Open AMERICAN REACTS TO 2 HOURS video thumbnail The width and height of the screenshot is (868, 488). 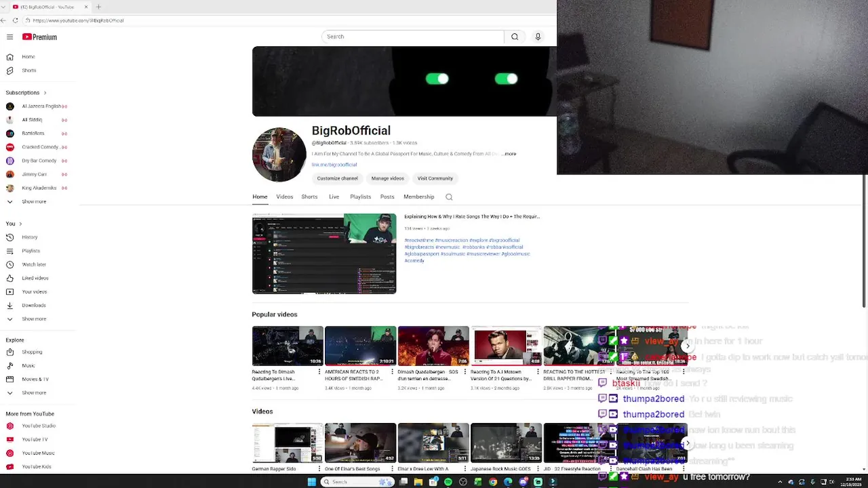(360, 346)
